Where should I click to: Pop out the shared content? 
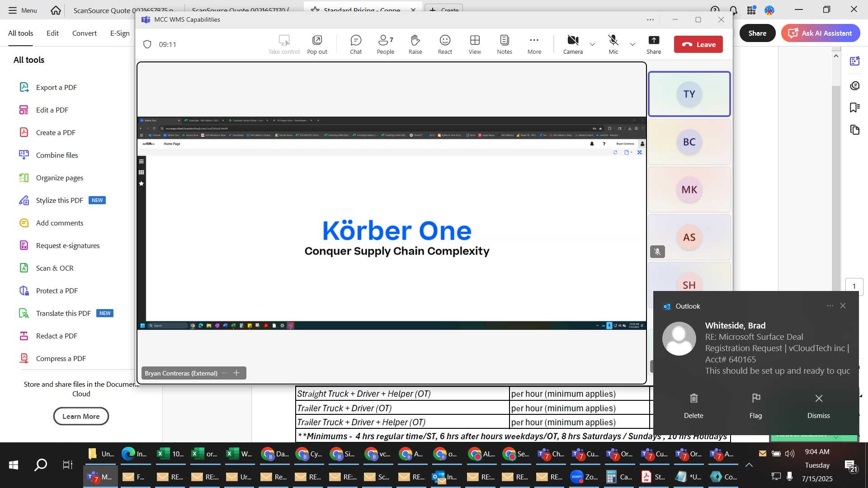click(317, 44)
